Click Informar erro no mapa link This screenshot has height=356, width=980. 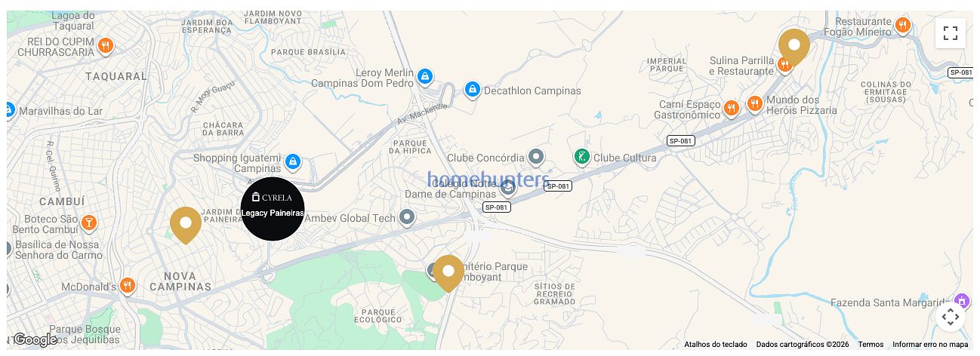pos(930,345)
